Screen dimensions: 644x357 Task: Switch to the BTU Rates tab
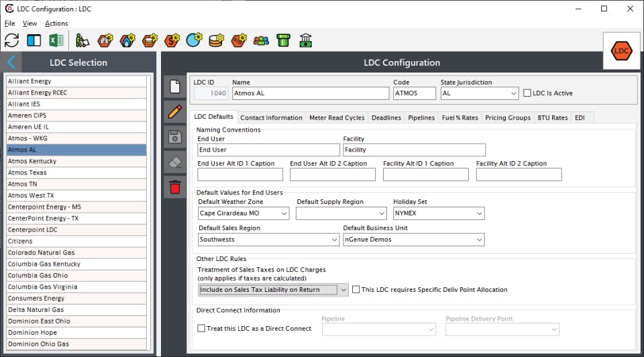[552, 117]
